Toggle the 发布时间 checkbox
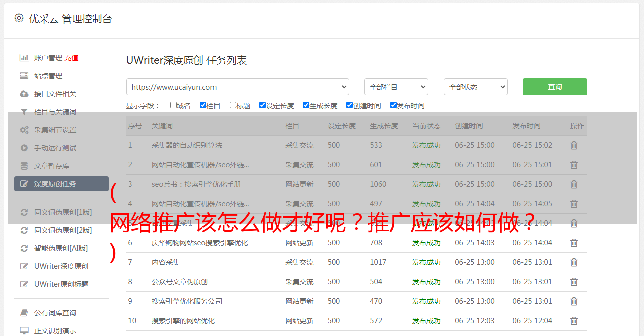Image resolution: width=644 pixels, height=336 pixels. tap(393, 105)
